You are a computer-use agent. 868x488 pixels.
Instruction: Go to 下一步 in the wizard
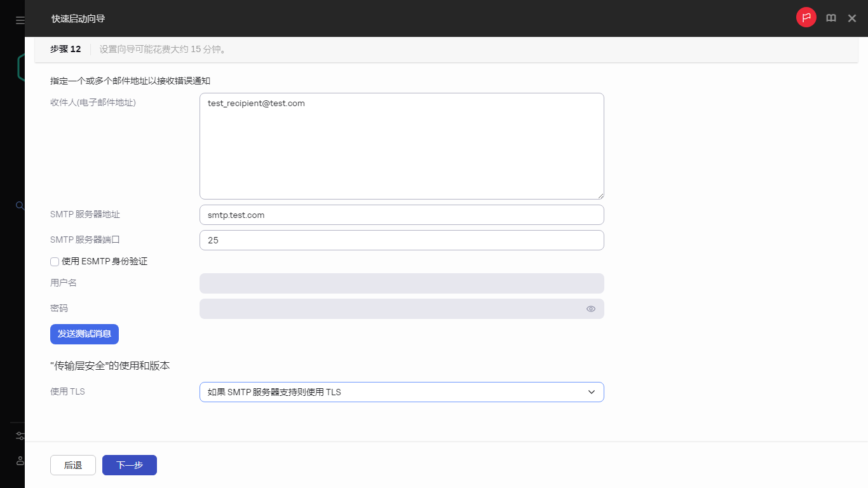pos(130,465)
